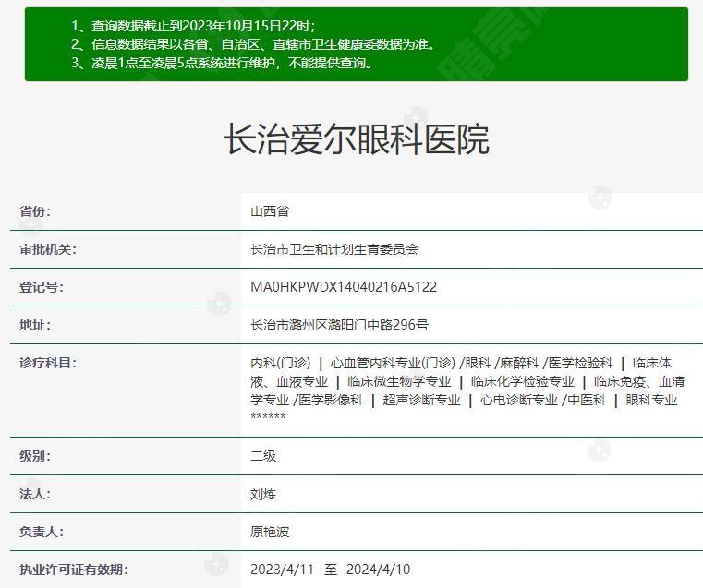Click the ****** masked text
703x588 pixels.
pyautogui.click(x=268, y=416)
